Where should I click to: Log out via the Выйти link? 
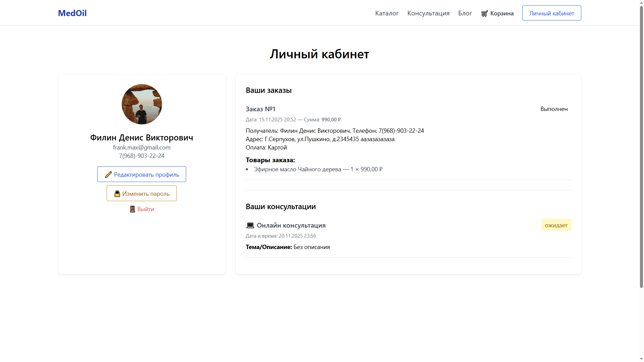[146, 209]
